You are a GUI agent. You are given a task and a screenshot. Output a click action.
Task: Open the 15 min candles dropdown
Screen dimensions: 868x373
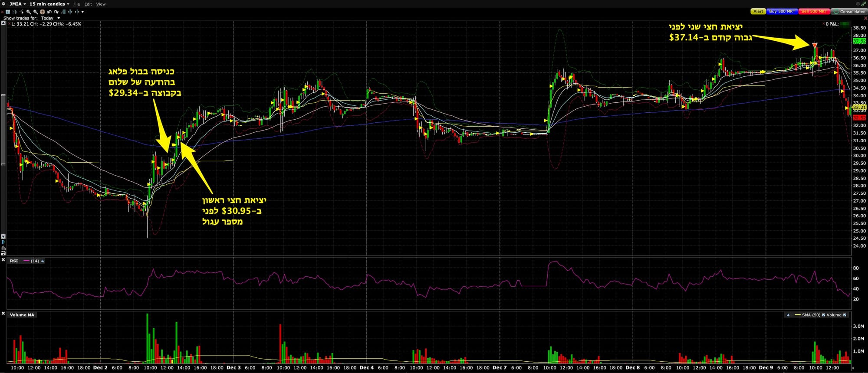point(49,4)
